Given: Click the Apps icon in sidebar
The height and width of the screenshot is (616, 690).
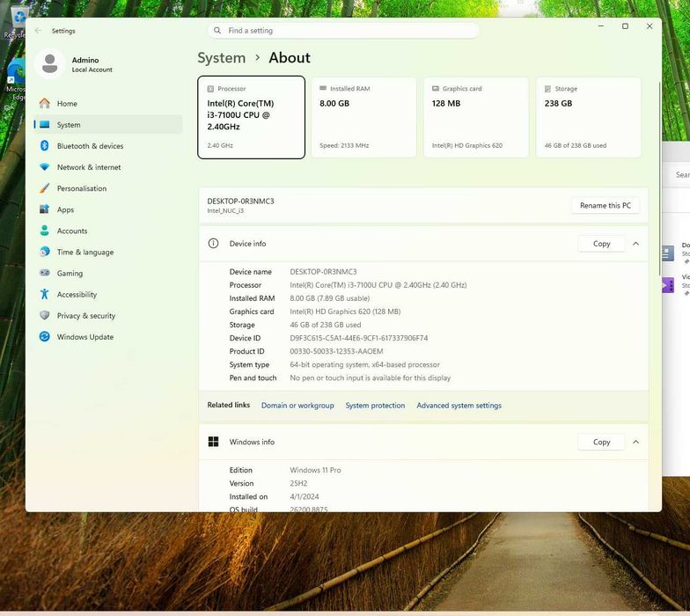Looking at the screenshot, I should (44, 209).
